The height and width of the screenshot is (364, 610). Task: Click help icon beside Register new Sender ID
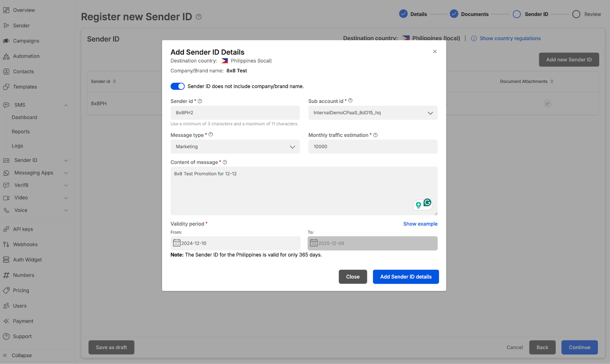pos(199,17)
